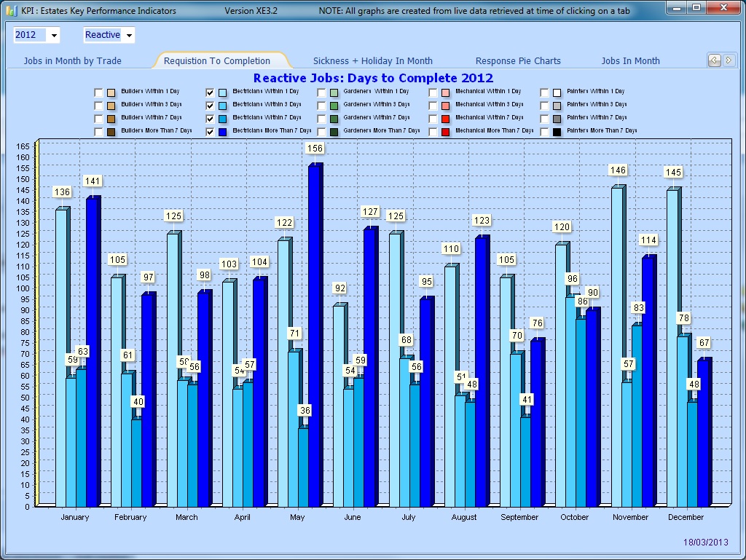
Task: Click Electricians Within 1 Day light swatch
Action: point(222,92)
